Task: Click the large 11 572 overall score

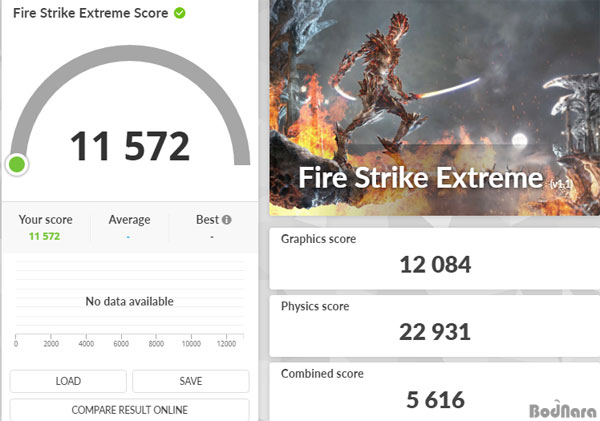Action: (x=129, y=146)
